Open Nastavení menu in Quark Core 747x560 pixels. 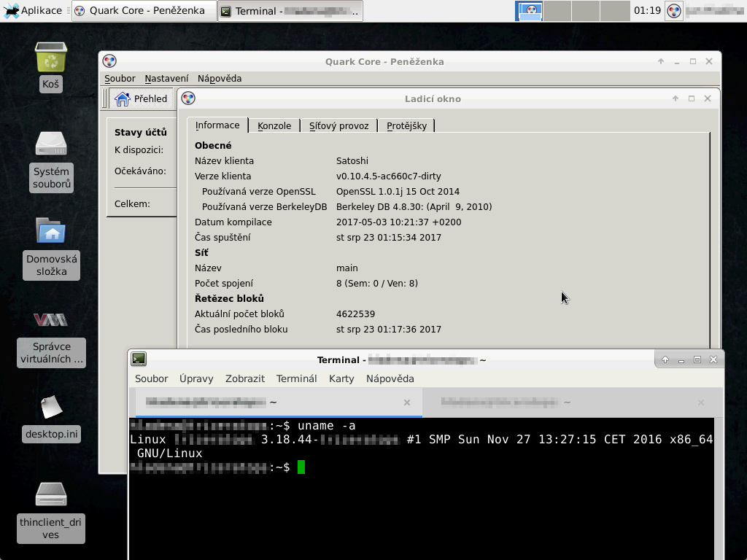coord(166,79)
